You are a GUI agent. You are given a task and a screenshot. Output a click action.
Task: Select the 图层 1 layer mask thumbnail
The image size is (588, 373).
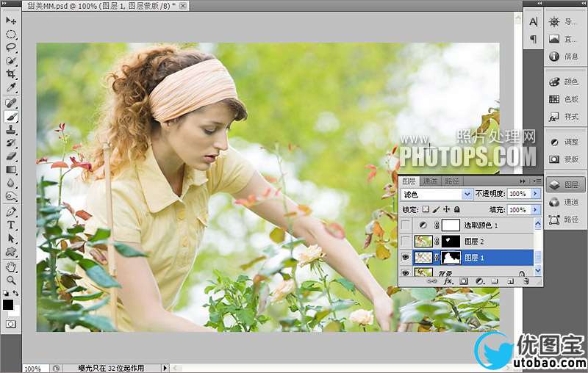451,258
